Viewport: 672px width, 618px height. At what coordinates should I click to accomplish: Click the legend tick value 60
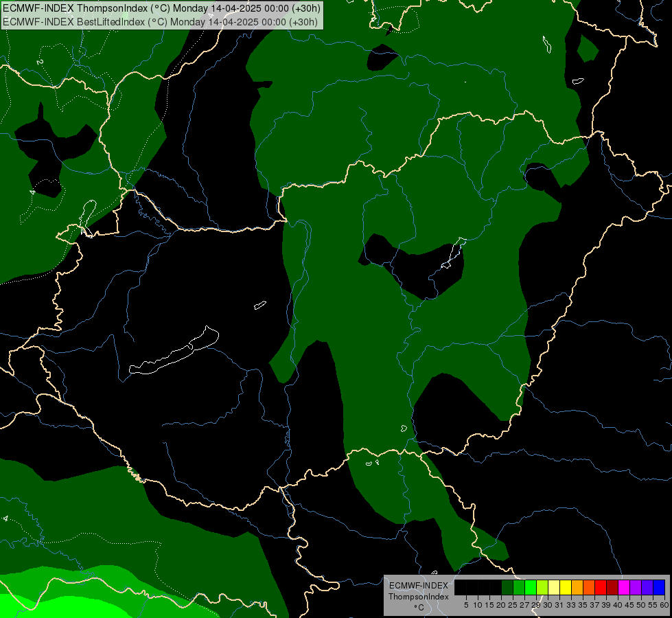coord(664,605)
